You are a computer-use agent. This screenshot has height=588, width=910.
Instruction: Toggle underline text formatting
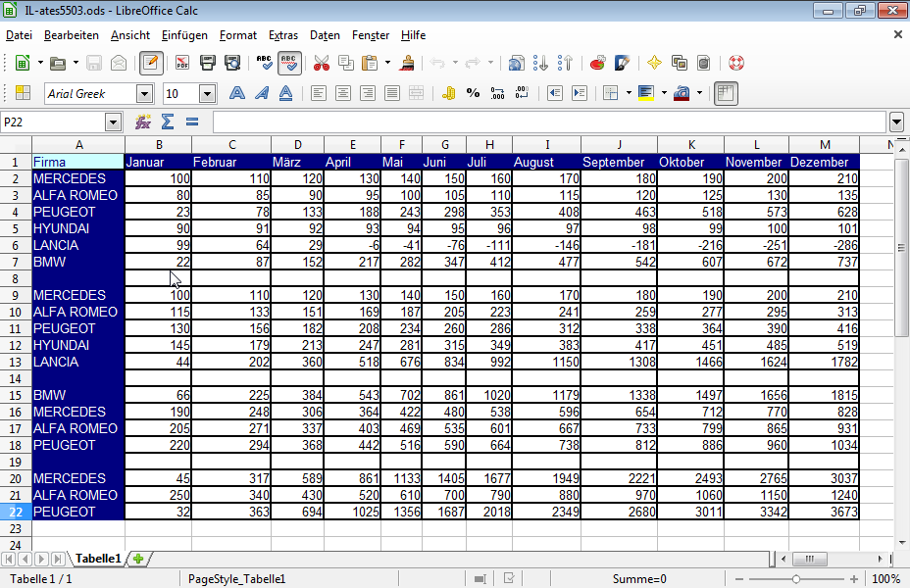285,93
